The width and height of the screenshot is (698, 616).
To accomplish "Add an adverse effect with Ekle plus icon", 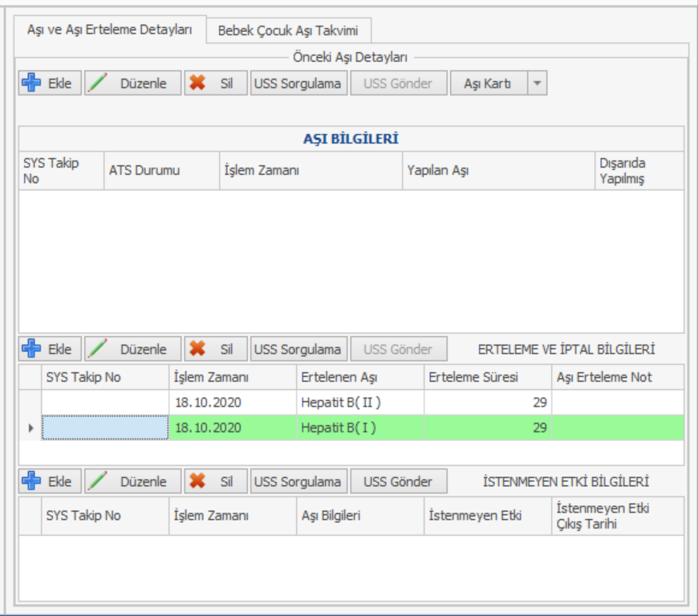I will point(31,482).
